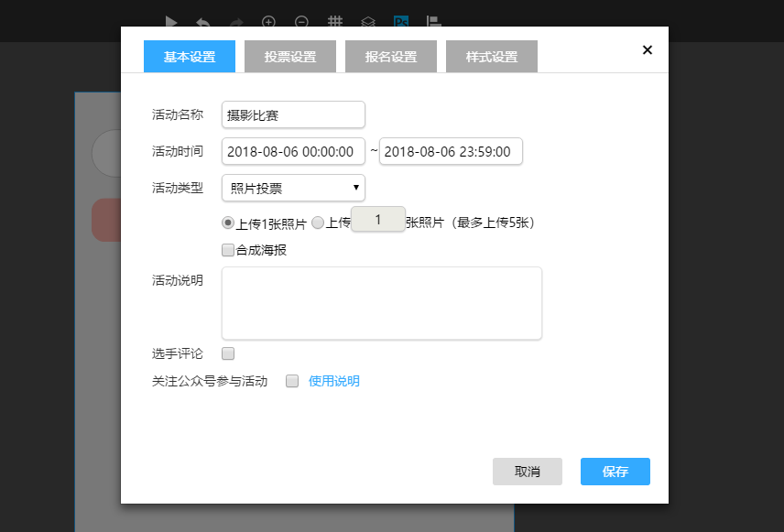Click the align icon in toolbar
This screenshot has width=784, height=532.
(x=433, y=22)
